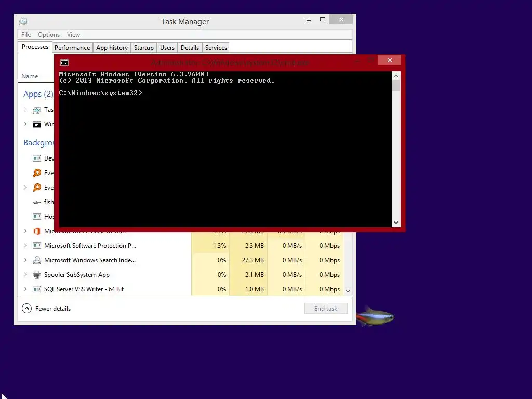Expand the Windows Command Processor entry
The width and height of the screenshot is (532, 399).
point(25,124)
